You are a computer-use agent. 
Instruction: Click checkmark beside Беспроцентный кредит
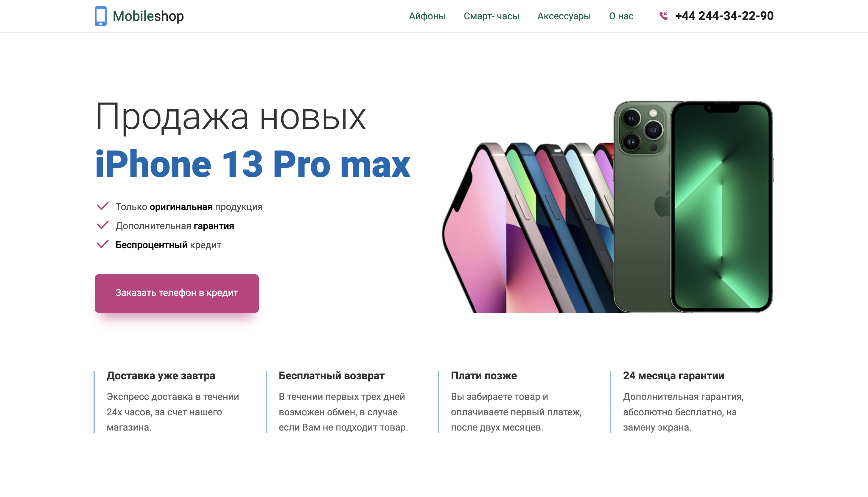tap(103, 244)
